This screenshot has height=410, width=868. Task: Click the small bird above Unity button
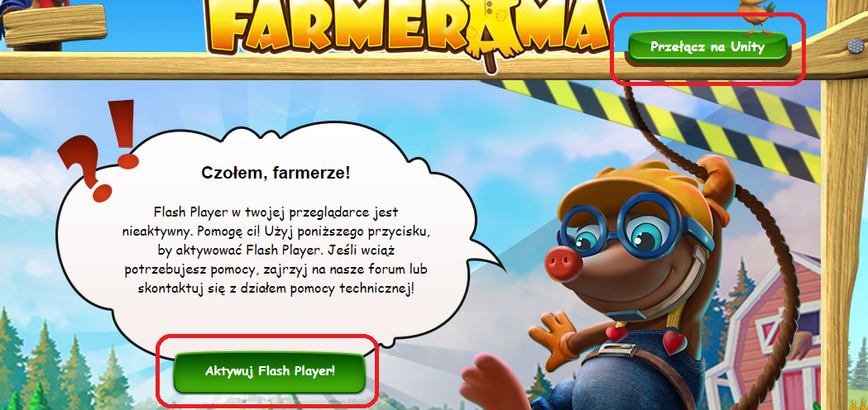point(753,14)
